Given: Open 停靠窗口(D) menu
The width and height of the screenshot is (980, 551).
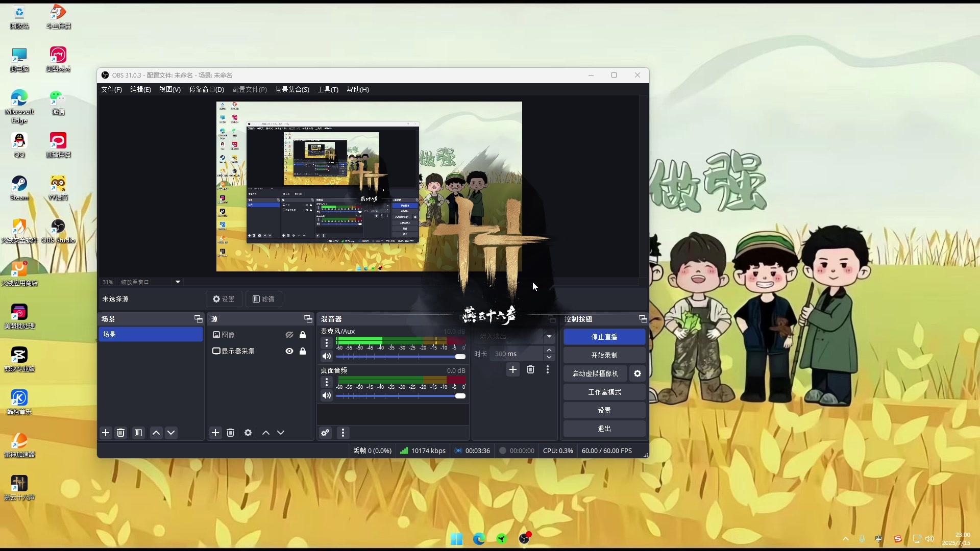Looking at the screenshot, I should pyautogui.click(x=207, y=89).
